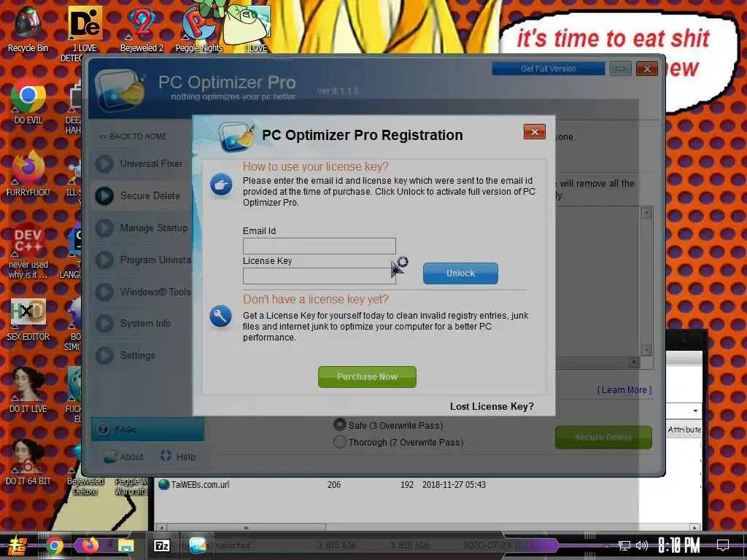The image size is (747, 560).
Task: Click the Manage Startup arrow icon
Action: (x=104, y=227)
